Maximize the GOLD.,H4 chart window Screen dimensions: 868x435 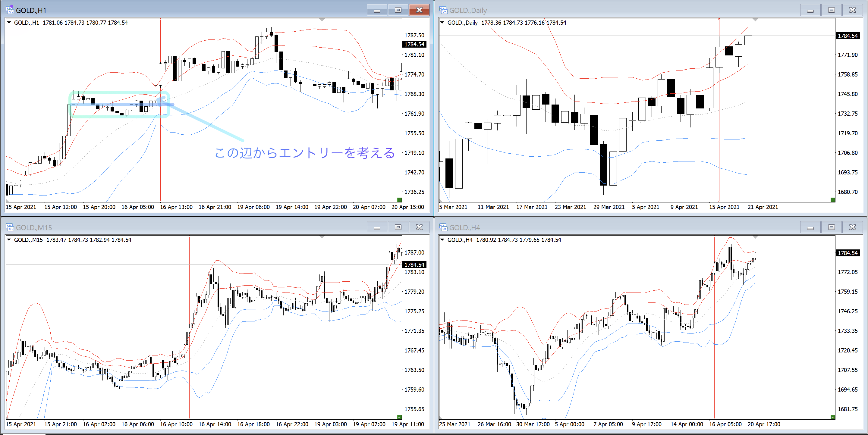[831, 227]
